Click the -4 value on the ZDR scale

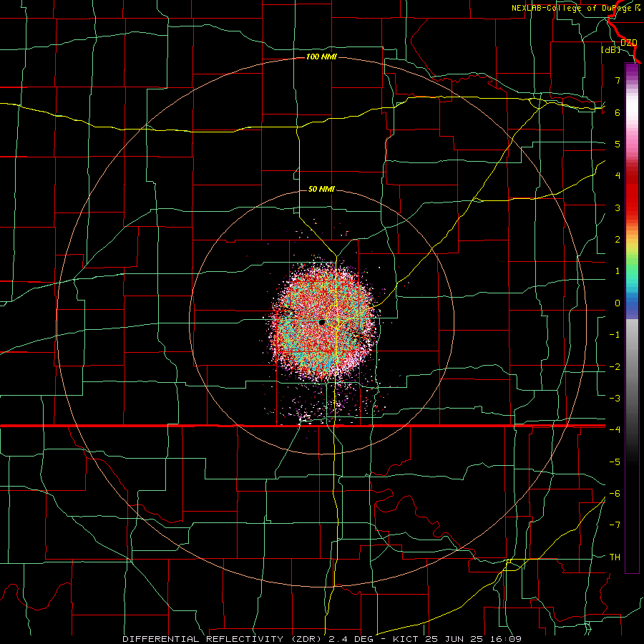(x=615, y=429)
